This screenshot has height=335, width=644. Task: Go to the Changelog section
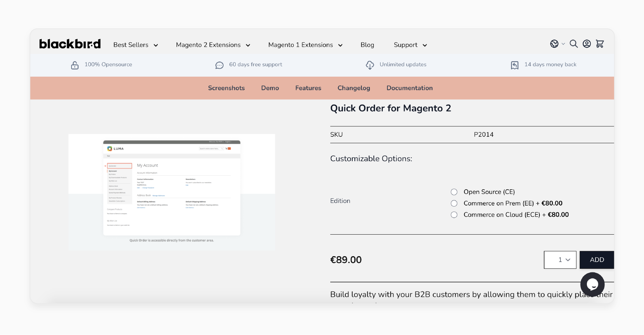[x=354, y=88]
